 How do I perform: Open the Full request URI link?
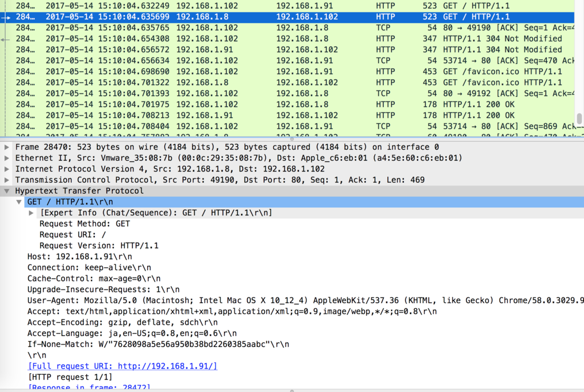pyautogui.click(x=121, y=366)
